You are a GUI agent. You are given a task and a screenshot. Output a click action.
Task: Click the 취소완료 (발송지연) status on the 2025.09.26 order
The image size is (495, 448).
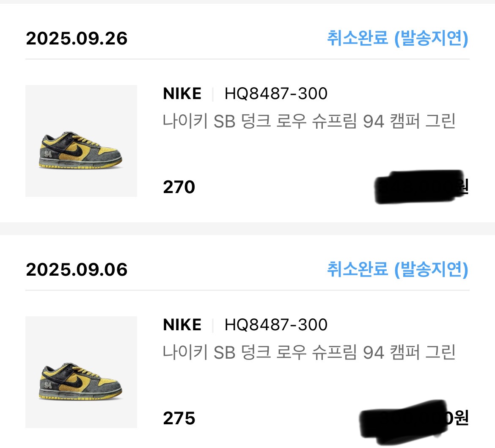click(397, 38)
